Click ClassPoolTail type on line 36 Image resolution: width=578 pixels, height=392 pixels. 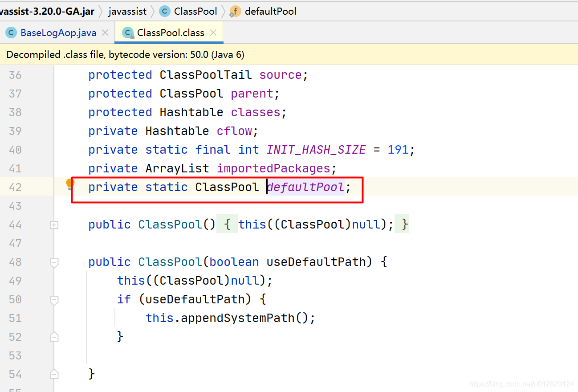tap(206, 75)
